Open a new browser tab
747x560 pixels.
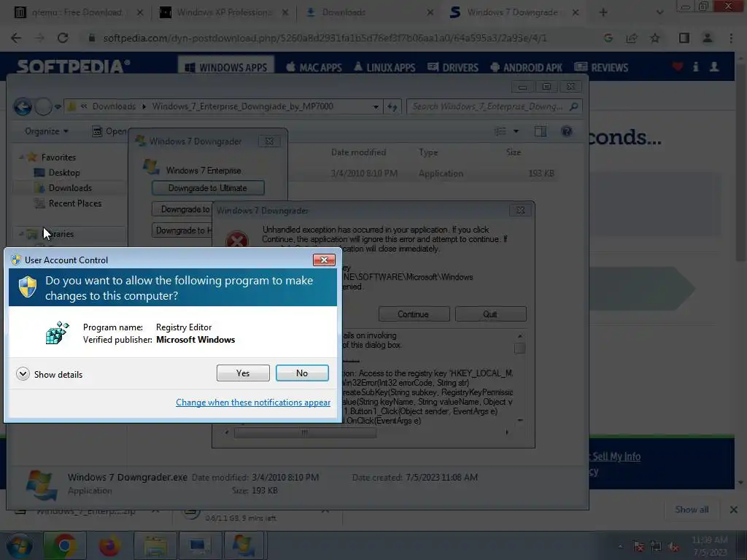coord(603,12)
